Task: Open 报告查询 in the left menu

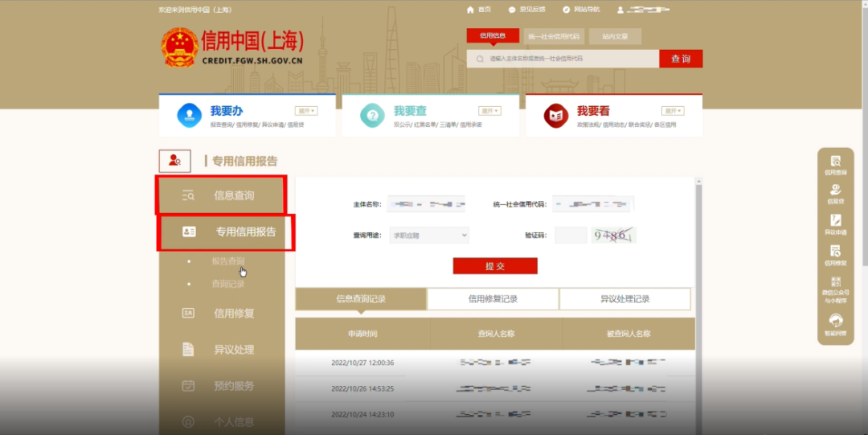Action: (x=228, y=261)
